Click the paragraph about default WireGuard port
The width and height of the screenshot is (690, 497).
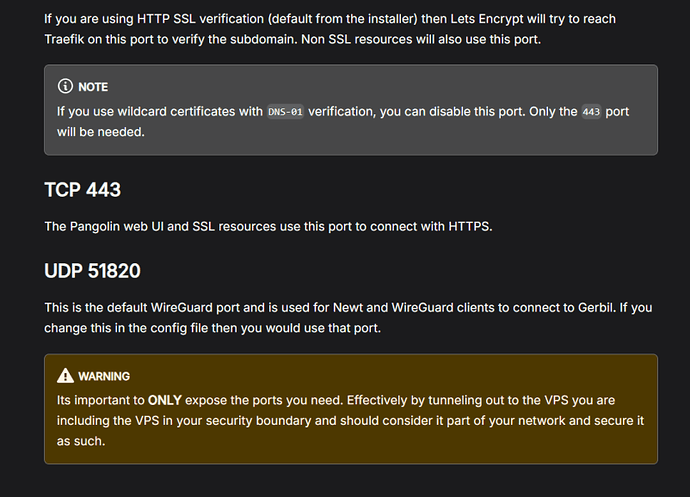coord(348,317)
